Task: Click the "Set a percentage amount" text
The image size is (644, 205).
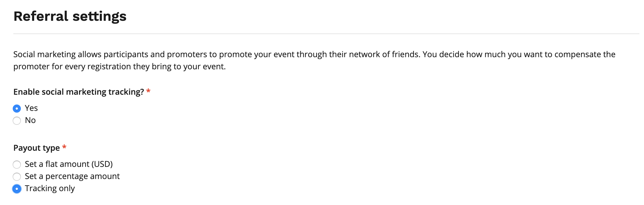Action: point(72,176)
